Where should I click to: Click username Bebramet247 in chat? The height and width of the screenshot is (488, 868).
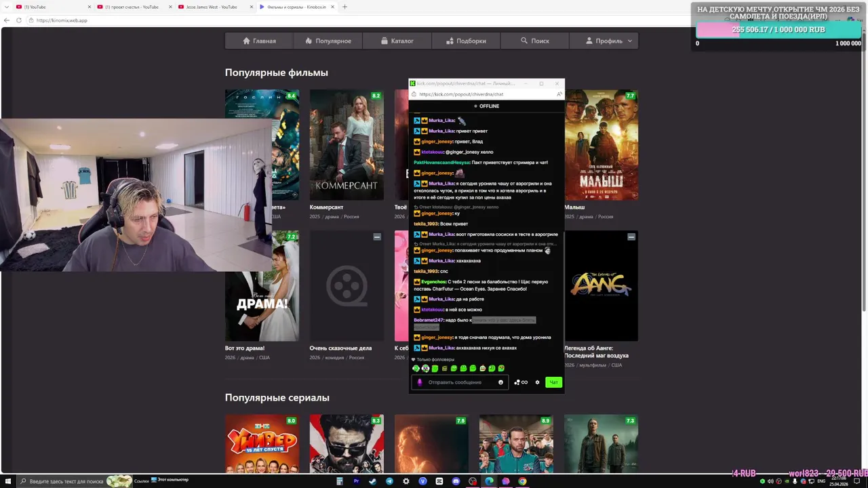[x=429, y=320]
